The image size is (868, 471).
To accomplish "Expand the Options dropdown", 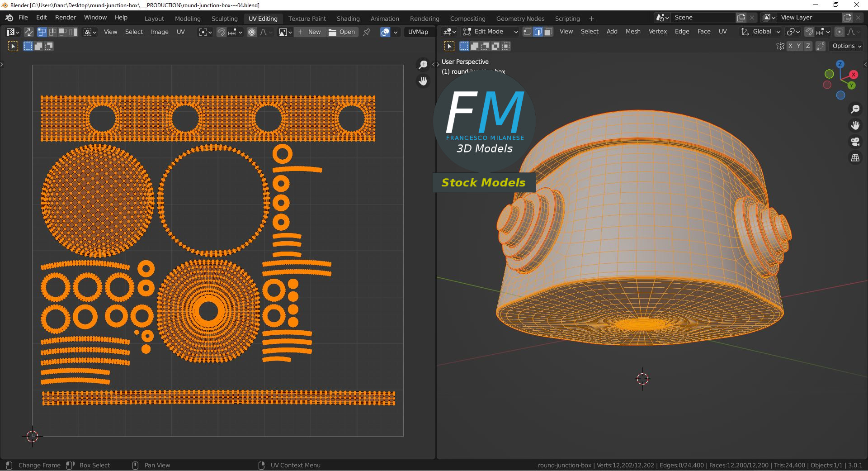I will tap(846, 46).
